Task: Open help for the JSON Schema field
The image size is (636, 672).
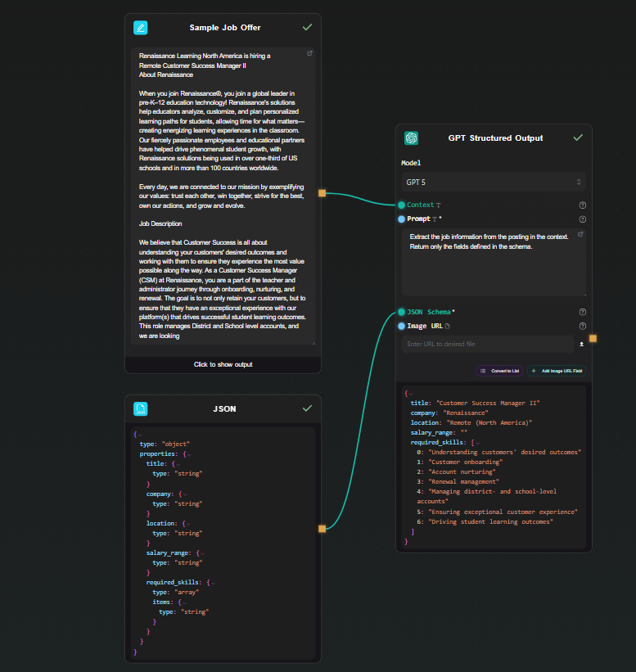Action: click(583, 312)
